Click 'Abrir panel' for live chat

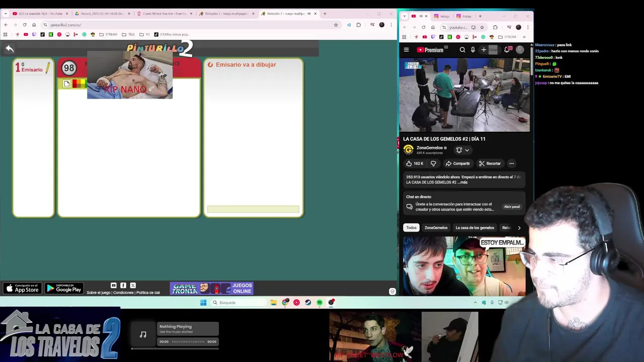[x=512, y=207]
